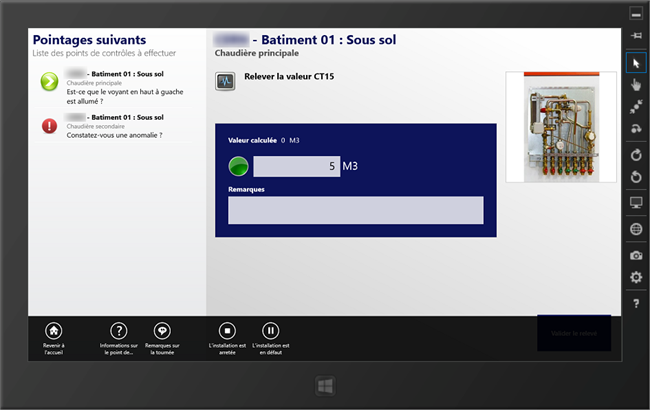Open the simulator gear settings icon
Screen dimensions: 650x410
[x=636, y=277]
